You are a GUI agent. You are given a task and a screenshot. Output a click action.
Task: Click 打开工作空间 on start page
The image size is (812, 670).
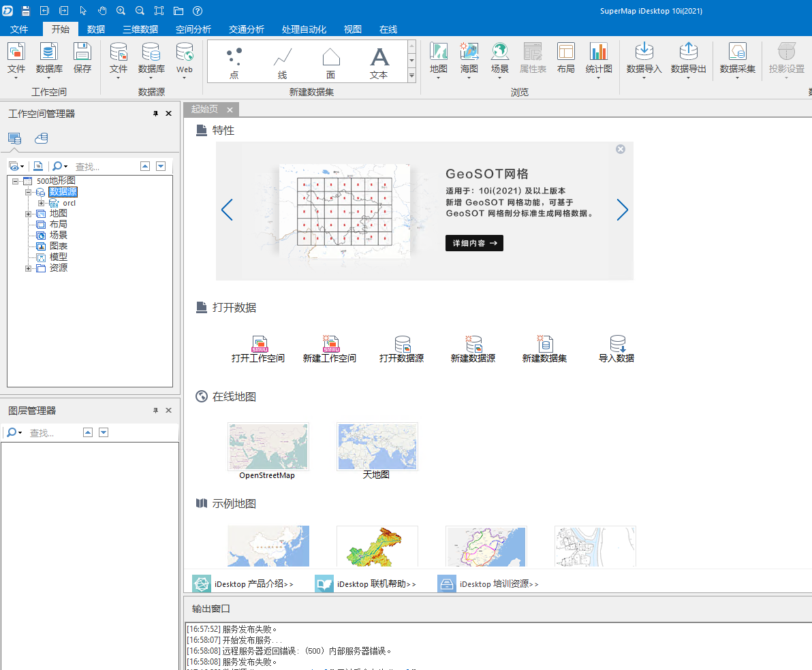(x=258, y=349)
